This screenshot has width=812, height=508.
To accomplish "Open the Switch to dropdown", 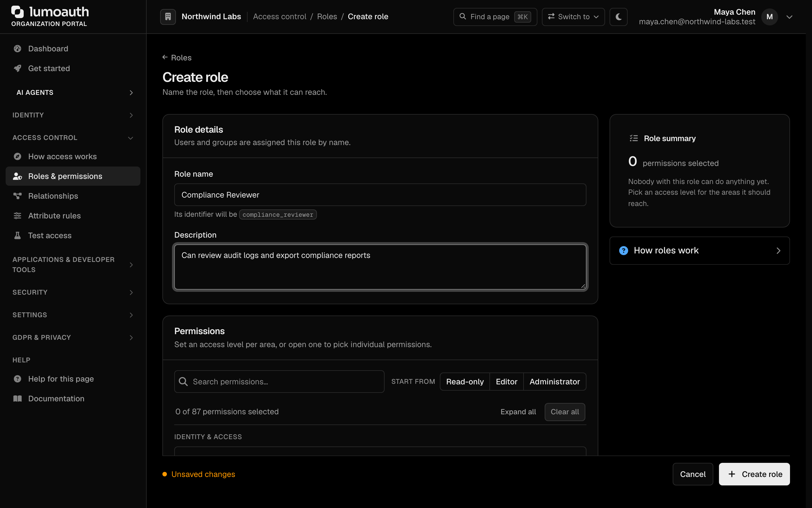I will click(573, 16).
